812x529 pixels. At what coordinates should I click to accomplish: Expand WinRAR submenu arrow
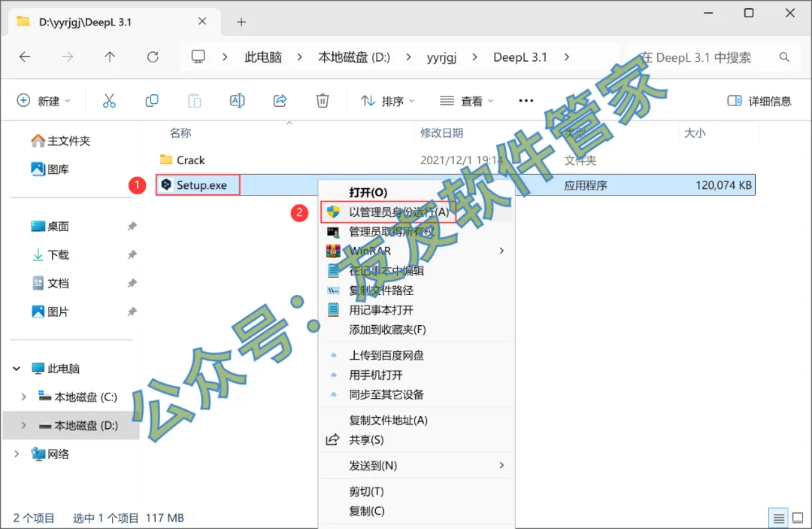[501, 251]
